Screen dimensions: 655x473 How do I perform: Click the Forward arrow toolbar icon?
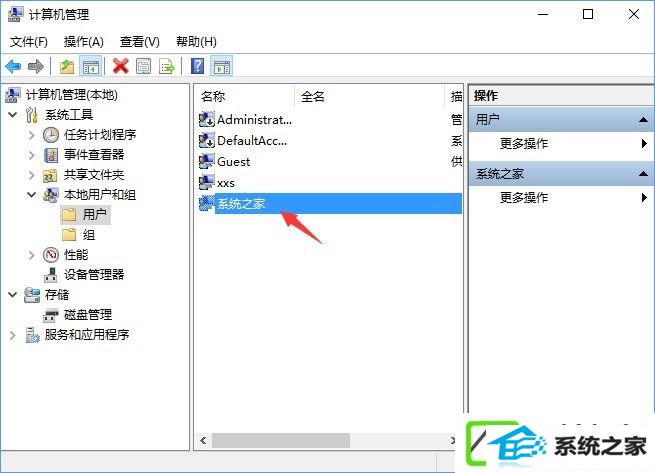coord(36,66)
